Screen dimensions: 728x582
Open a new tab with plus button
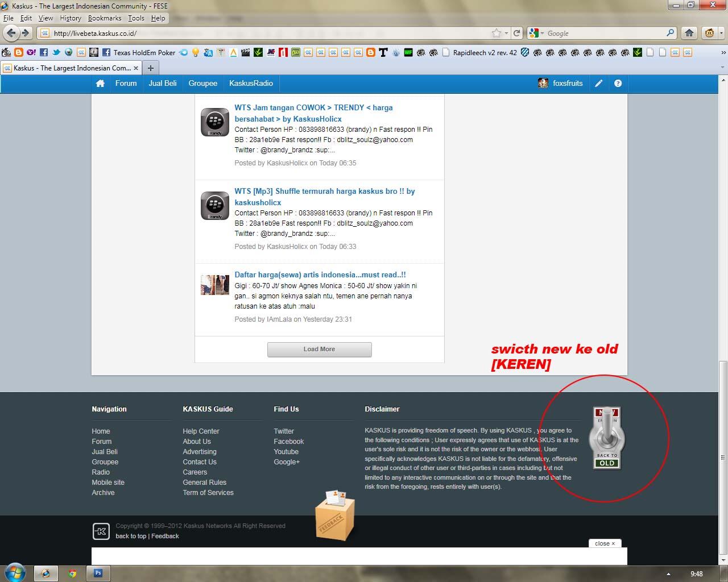click(x=151, y=68)
